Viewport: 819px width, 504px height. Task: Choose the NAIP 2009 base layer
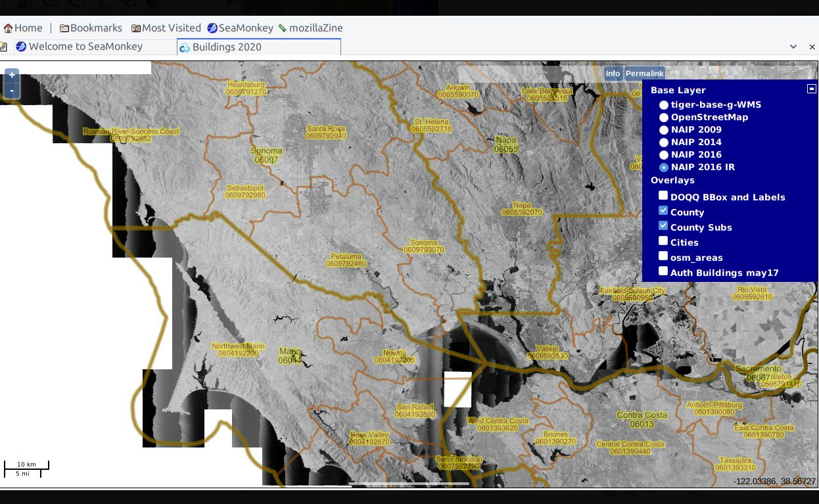point(664,130)
